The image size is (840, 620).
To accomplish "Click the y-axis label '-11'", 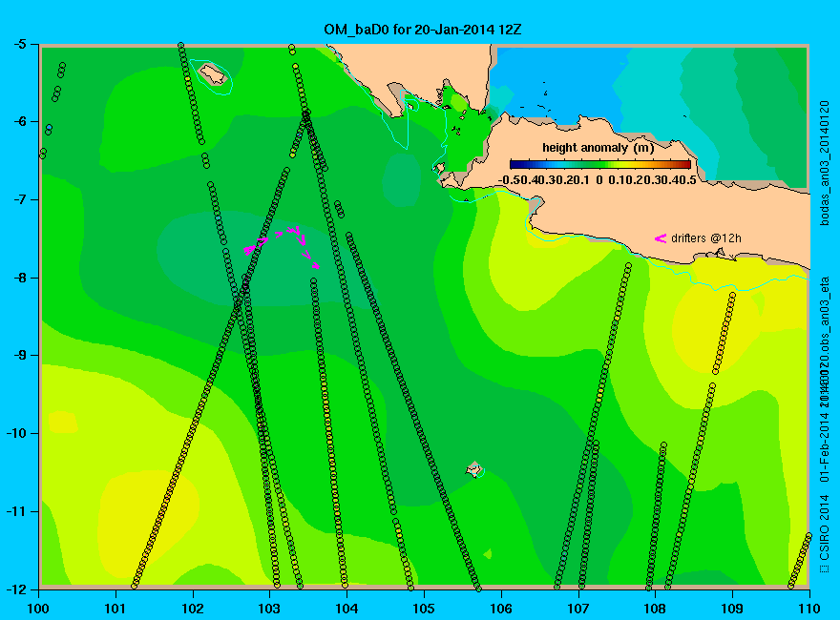I will [x=15, y=511].
